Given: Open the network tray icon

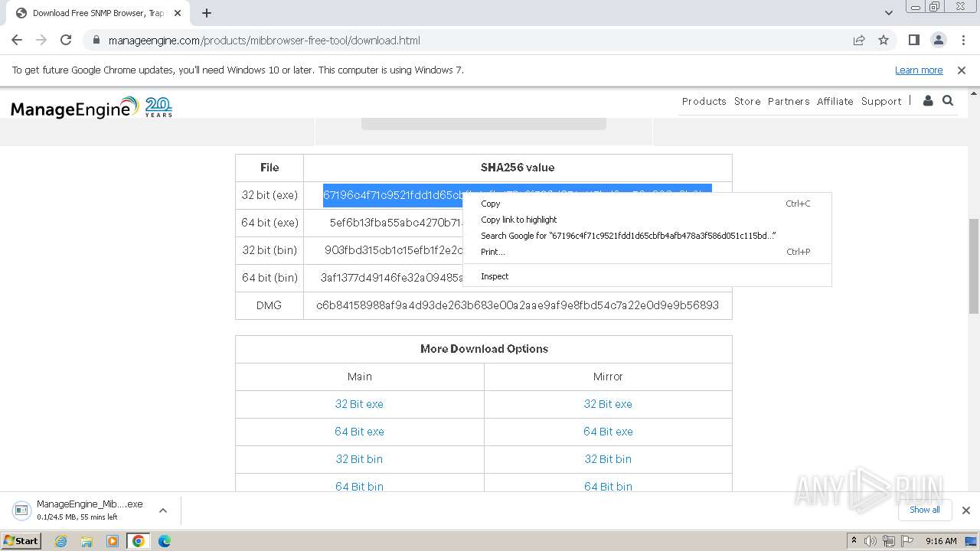Looking at the screenshot, I should click(x=889, y=541).
